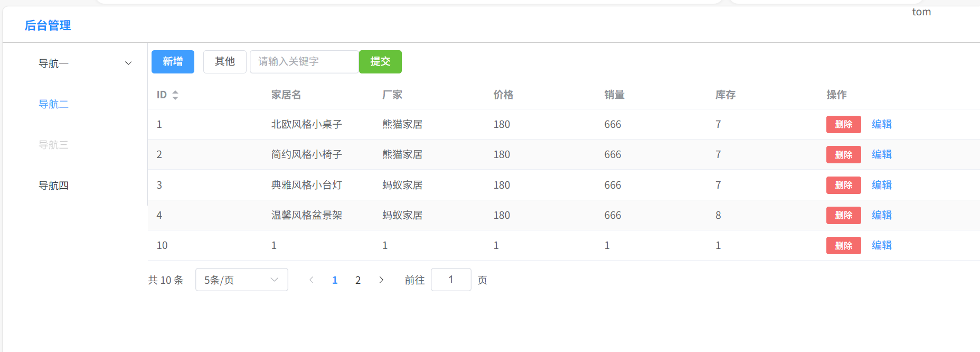Click the green 提交 button
Viewport: 980px width, 352px height.
pyautogui.click(x=380, y=62)
